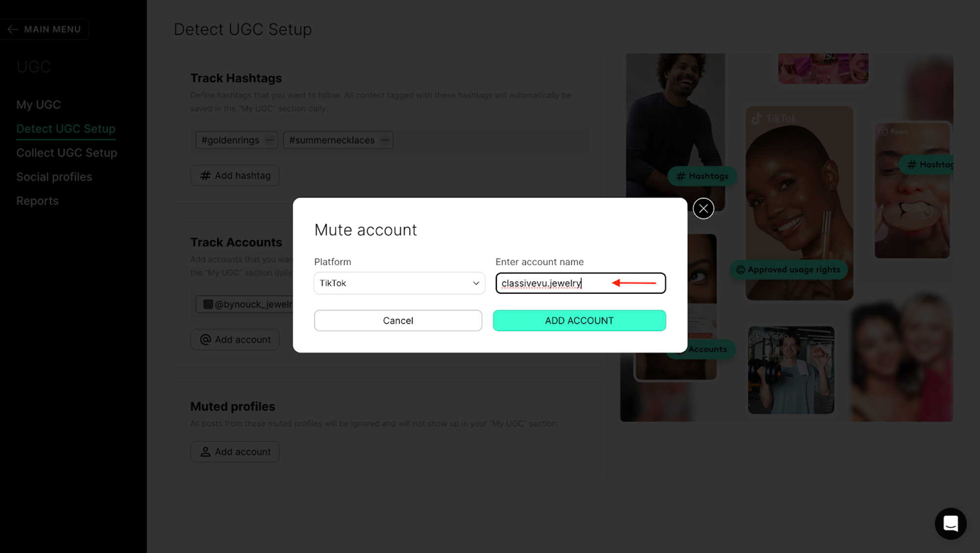Click the Enter account name field

point(581,283)
